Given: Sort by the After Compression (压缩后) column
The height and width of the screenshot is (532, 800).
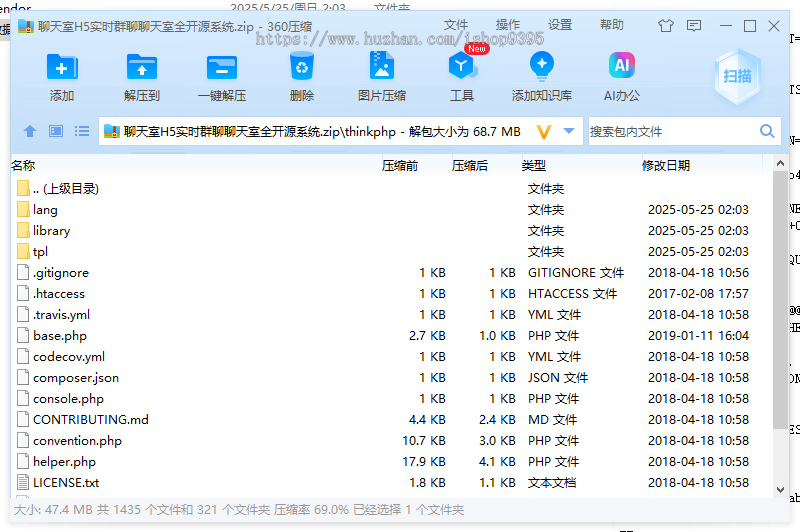Looking at the screenshot, I should (469, 165).
